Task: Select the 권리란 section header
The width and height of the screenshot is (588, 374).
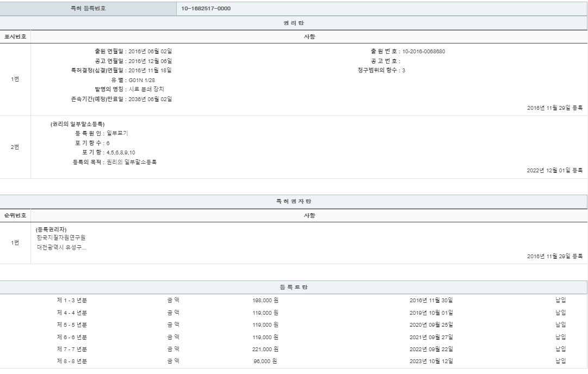Action: (294, 23)
